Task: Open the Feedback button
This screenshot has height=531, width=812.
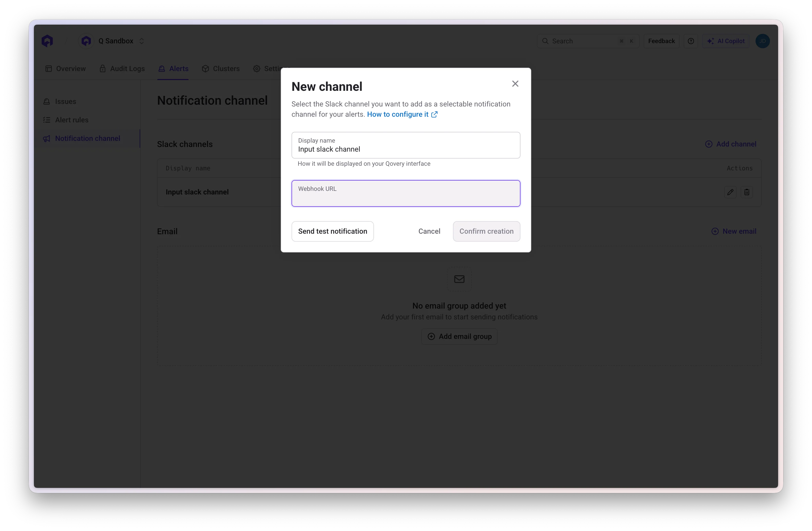Action: pyautogui.click(x=661, y=41)
